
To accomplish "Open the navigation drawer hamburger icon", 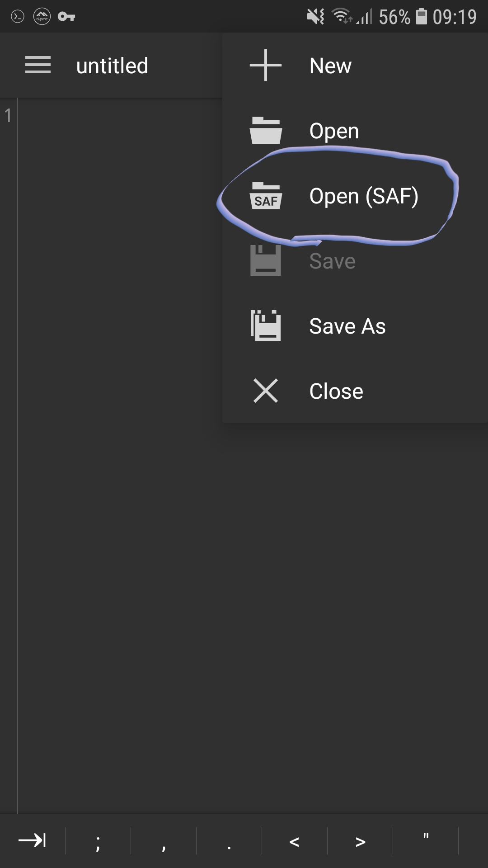I will click(x=37, y=65).
